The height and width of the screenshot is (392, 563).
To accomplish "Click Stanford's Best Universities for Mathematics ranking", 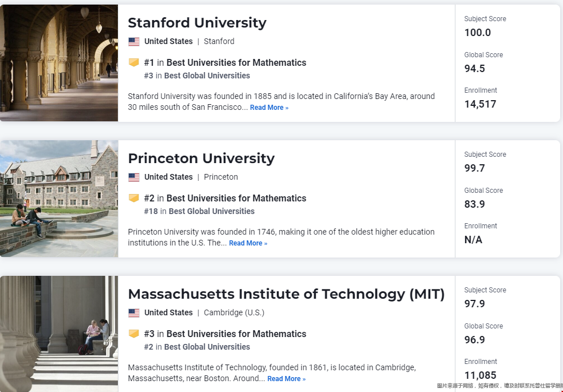I will pyautogui.click(x=225, y=62).
